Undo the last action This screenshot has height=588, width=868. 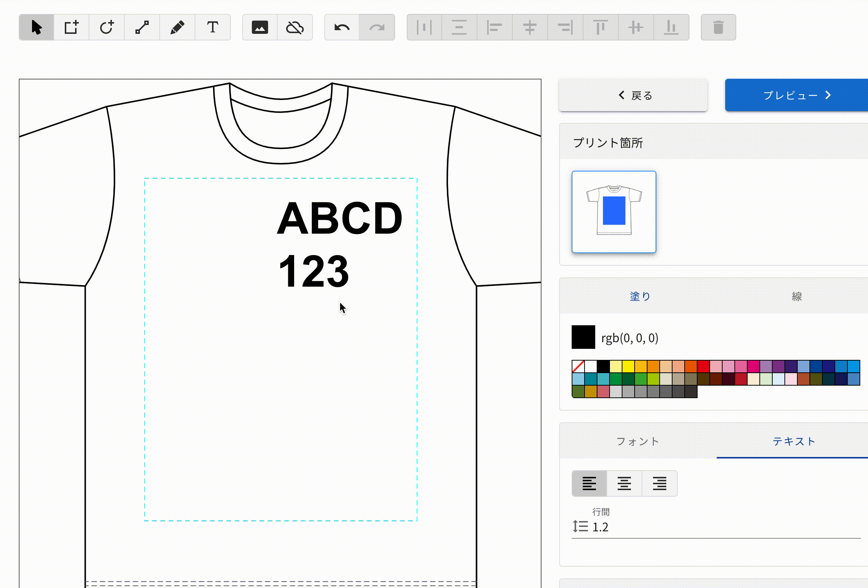342,27
